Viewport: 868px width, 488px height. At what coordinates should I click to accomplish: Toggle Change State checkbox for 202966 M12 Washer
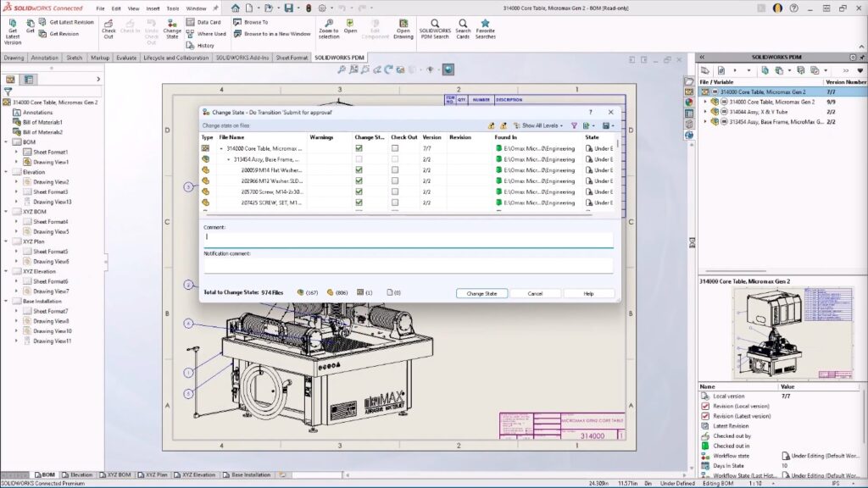(x=359, y=181)
